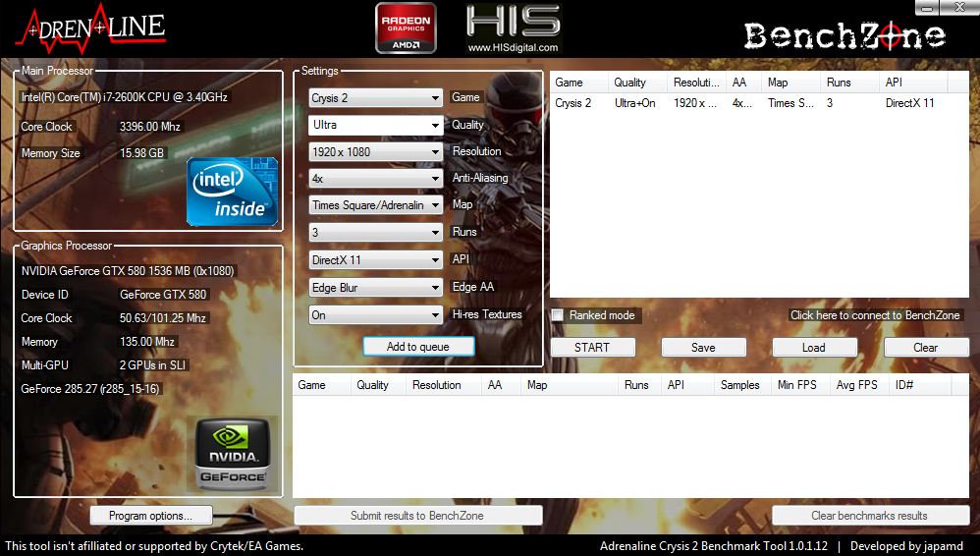This screenshot has width=980, height=556.
Task: Click queue list AA column header
Action: (743, 83)
